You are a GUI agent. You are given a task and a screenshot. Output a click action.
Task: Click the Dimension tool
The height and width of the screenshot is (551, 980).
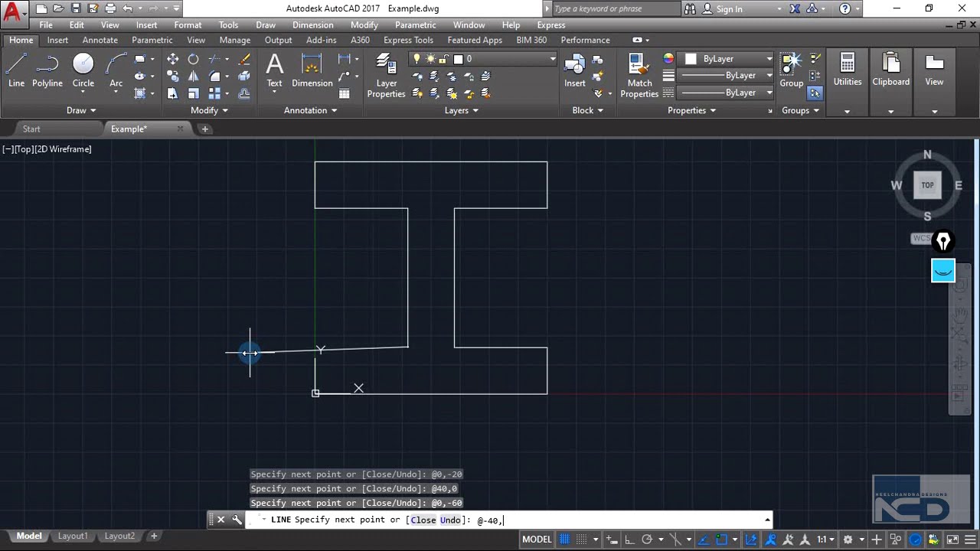pos(312,70)
